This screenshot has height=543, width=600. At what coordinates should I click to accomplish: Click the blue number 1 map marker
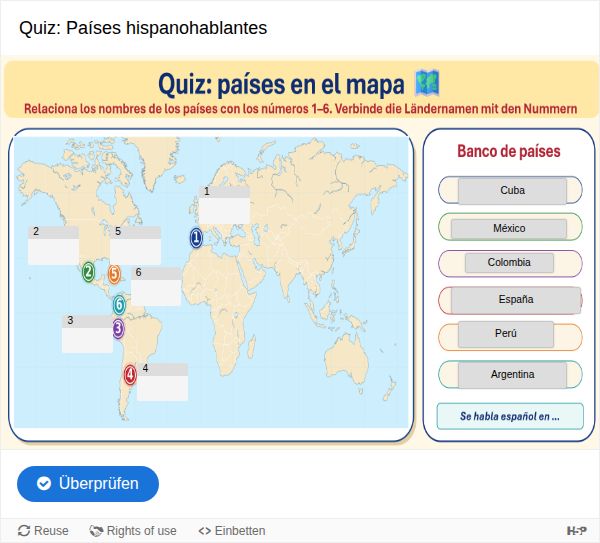pyautogui.click(x=196, y=238)
